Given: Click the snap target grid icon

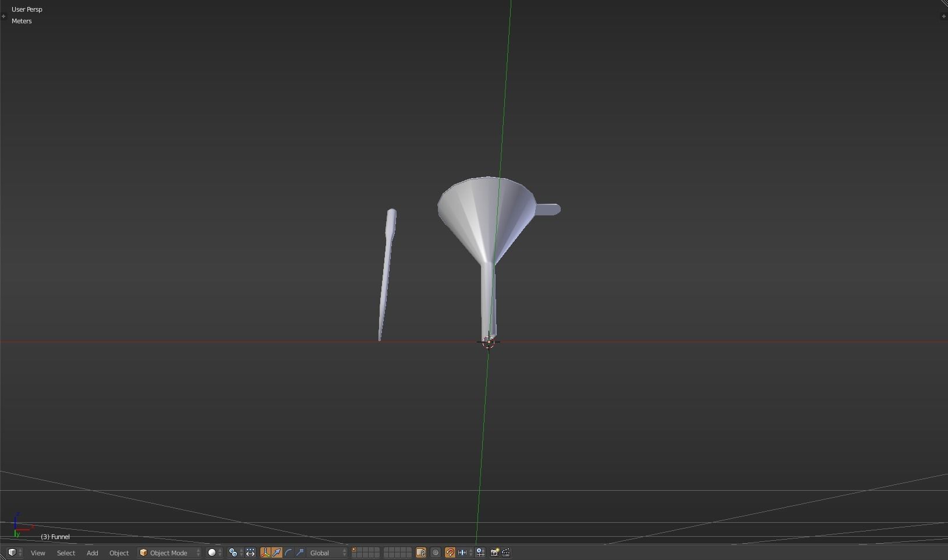Looking at the screenshot, I should (x=480, y=552).
